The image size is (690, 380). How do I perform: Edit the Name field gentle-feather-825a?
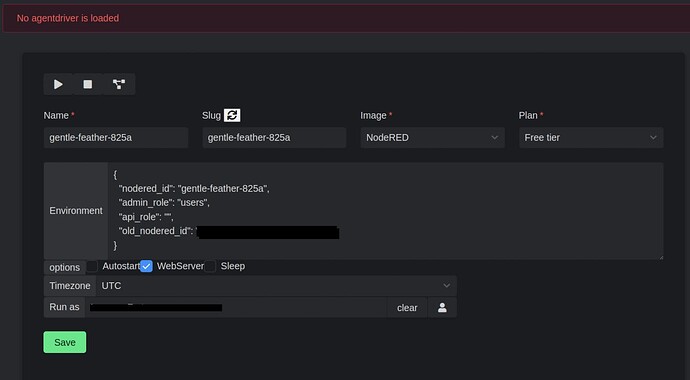[x=116, y=138]
